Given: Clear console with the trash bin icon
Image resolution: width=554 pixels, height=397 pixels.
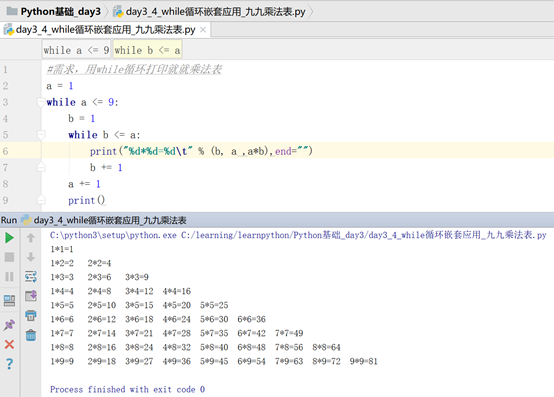Looking at the screenshot, I should pos(31,335).
